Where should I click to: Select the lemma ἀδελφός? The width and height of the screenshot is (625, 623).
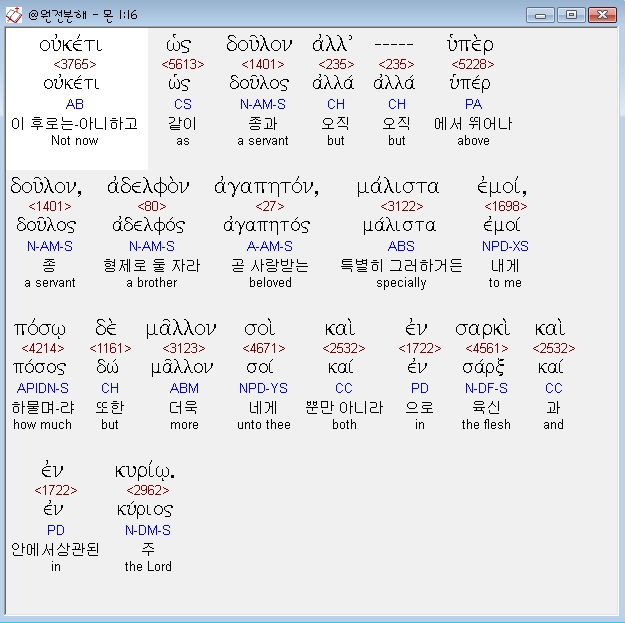tap(149, 226)
